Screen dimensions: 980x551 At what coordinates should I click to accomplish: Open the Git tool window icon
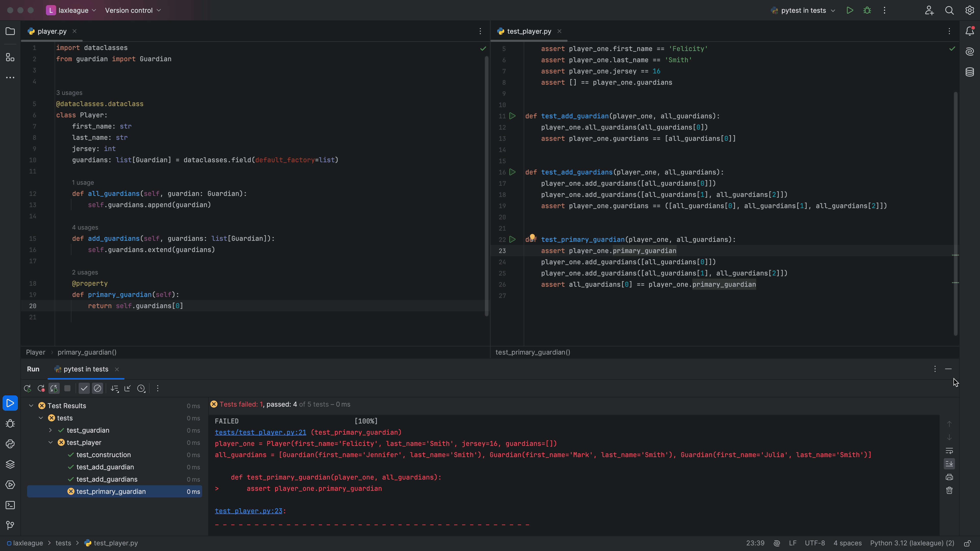click(x=10, y=525)
